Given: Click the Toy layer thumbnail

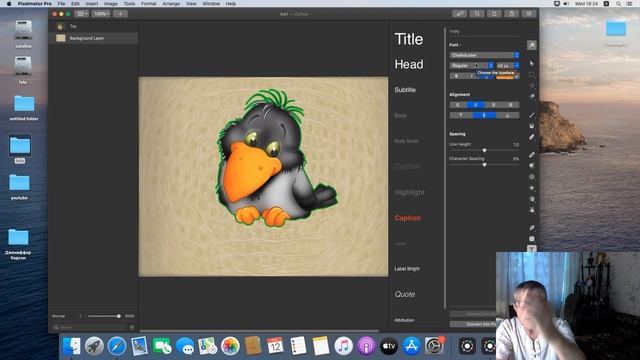Looking at the screenshot, I should tap(60, 27).
